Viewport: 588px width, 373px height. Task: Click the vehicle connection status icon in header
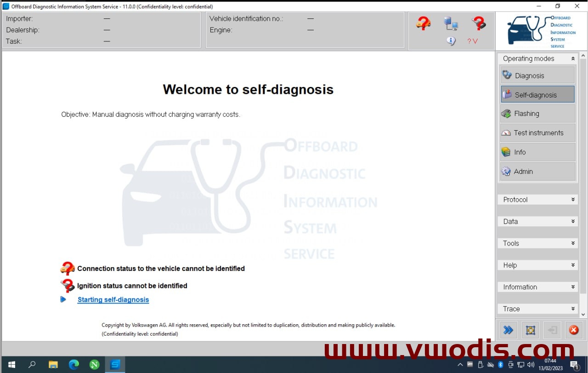tap(423, 23)
